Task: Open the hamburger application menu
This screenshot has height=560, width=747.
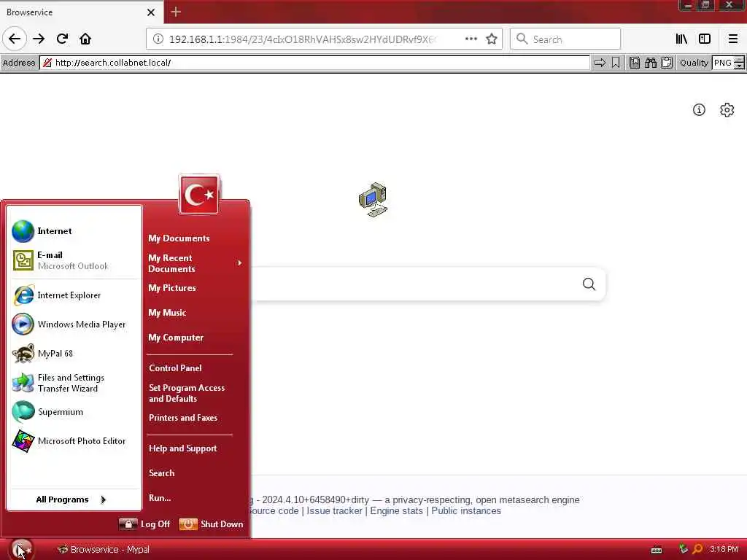Action: pos(732,39)
